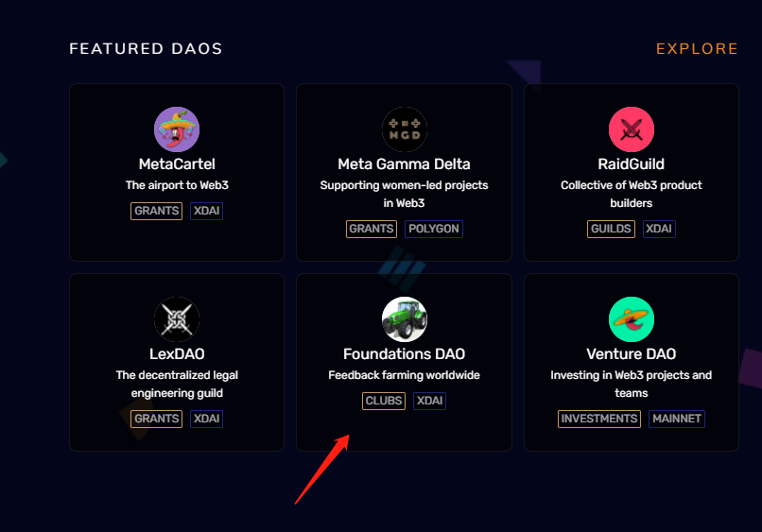
Task: Click the Meta Gamma Delta title
Action: pyautogui.click(x=405, y=164)
